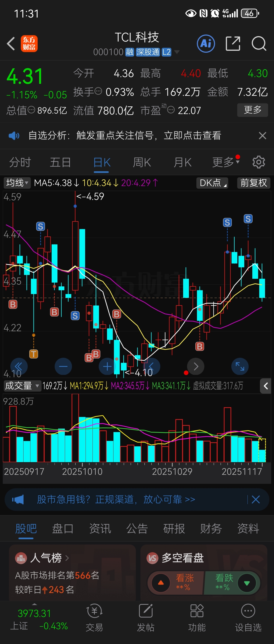
Task: Toggle 前复权 adjustment setting
Action: tap(254, 183)
